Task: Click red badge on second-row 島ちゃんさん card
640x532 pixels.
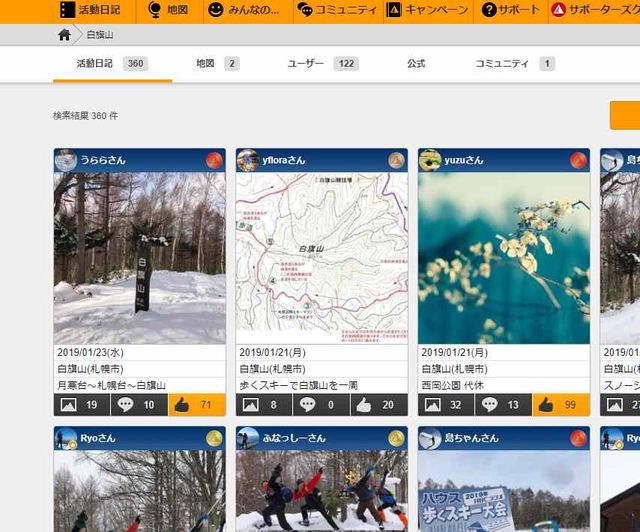Action: point(578,438)
